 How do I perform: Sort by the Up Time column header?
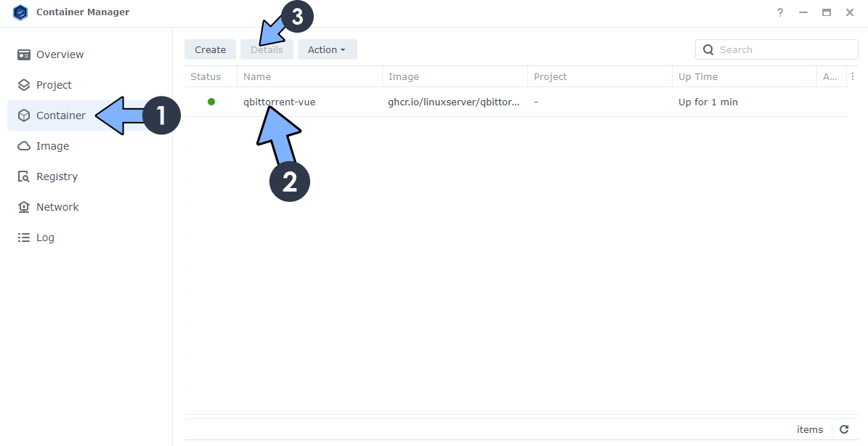pos(745,76)
